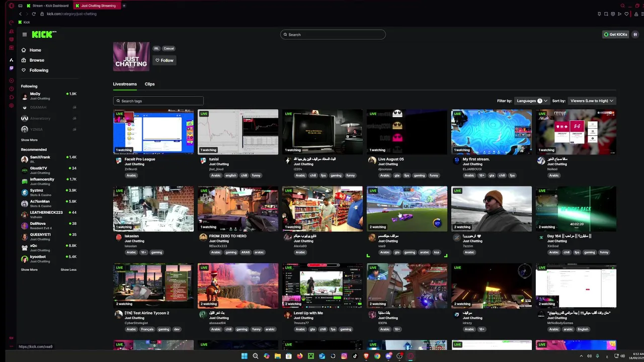Screen dimensions: 644x362
Task: Click the LEATHERNECK223 channel avatar
Action: click(24, 215)
